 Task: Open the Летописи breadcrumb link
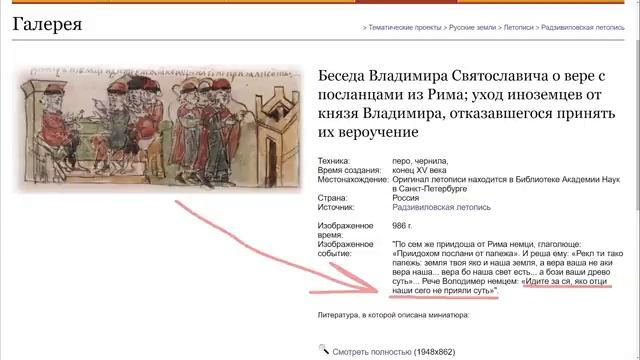tap(518, 28)
